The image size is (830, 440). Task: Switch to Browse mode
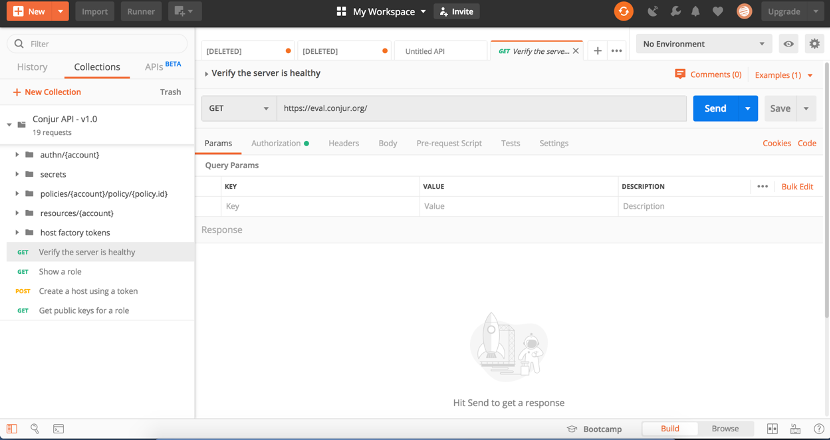click(725, 429)
